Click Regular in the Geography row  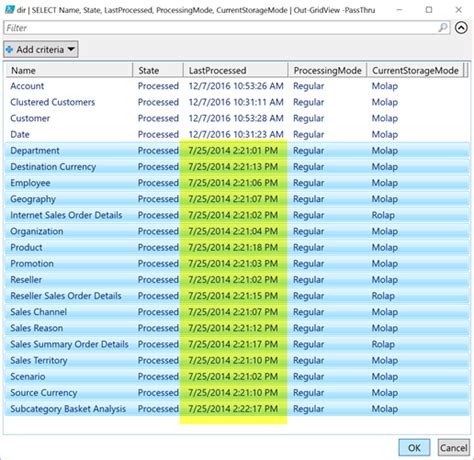tap(308, 199)
